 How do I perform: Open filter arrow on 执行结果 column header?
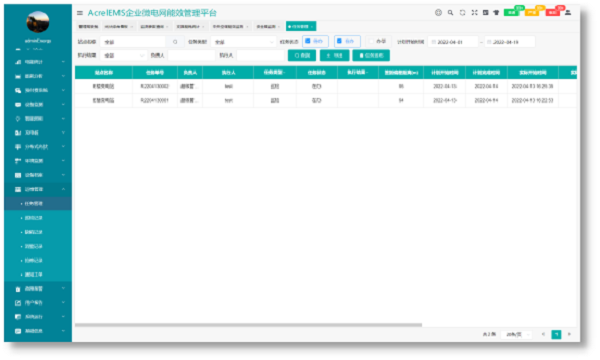click(x=367, y=72)
